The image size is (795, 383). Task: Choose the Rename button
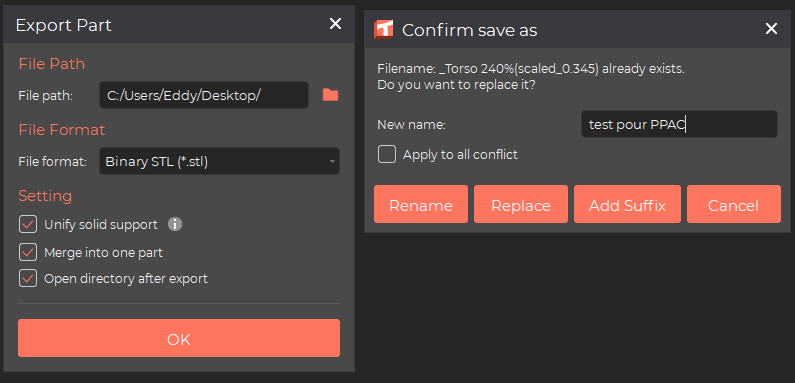(421, 204)
